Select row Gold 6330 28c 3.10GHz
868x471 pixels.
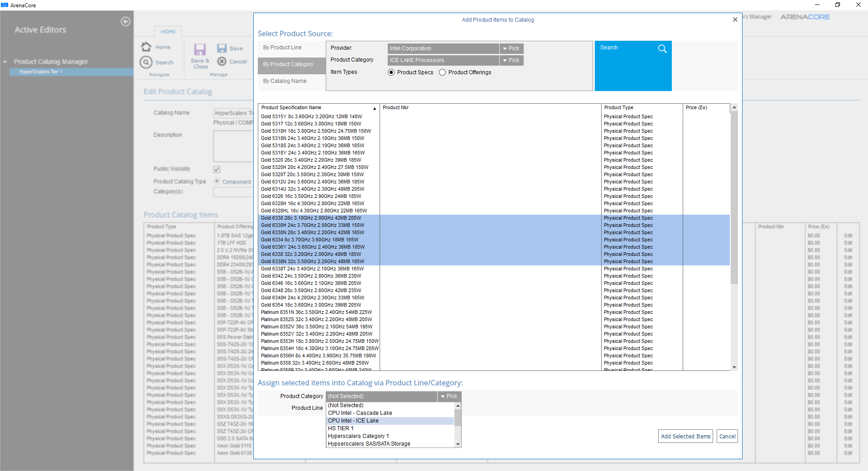coord(494,218)
